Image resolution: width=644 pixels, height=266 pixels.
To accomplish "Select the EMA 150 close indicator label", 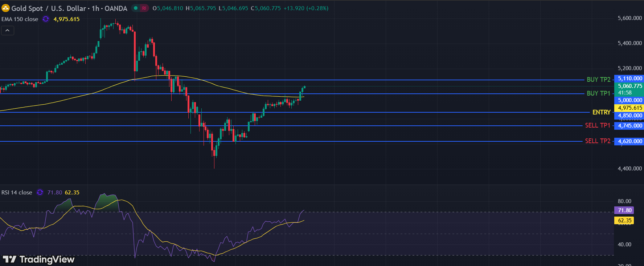I will 20,19.
